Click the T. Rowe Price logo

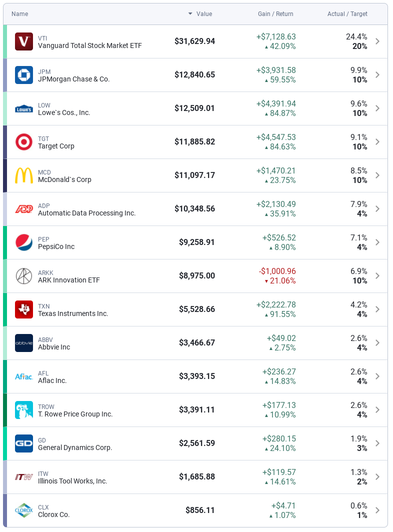point(24,410)
